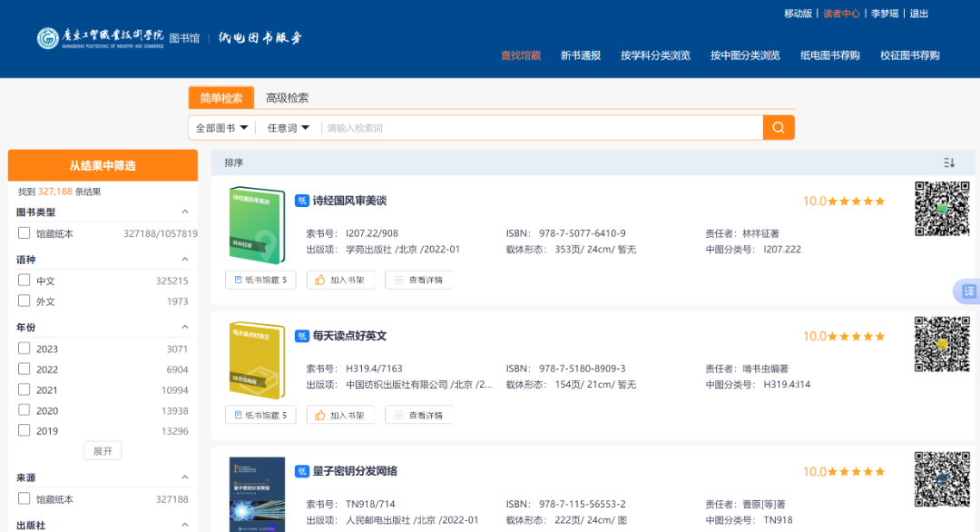Click the blue 纸 badge beside 量子密钥分发网络
This screenshot has height=532, width=980.
pyautogui.click(x=302, y=471)
